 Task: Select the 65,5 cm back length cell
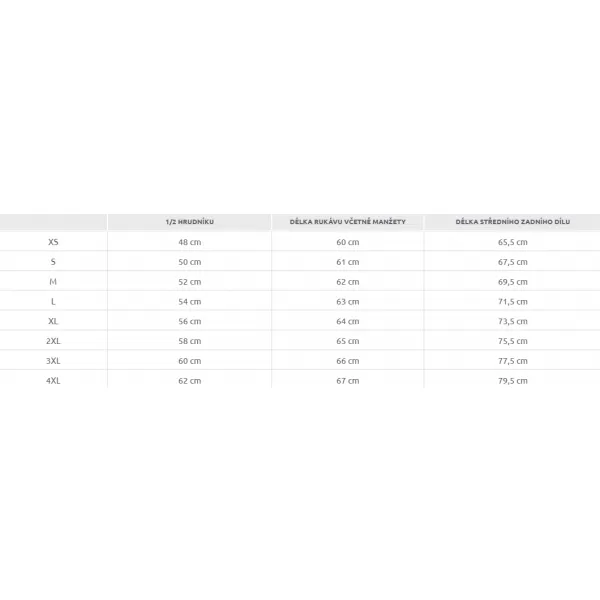513,242
